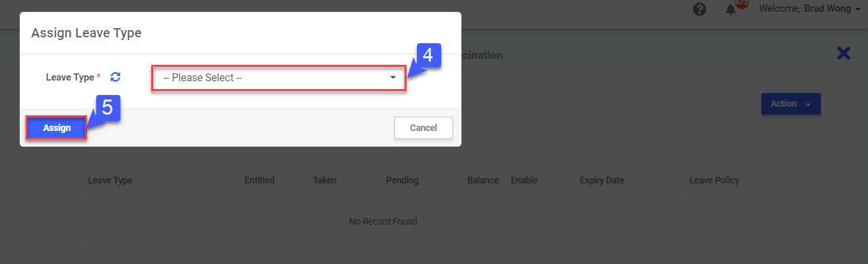Click the Leave Policy column header

pyautogui.click(x=714, y=180)
